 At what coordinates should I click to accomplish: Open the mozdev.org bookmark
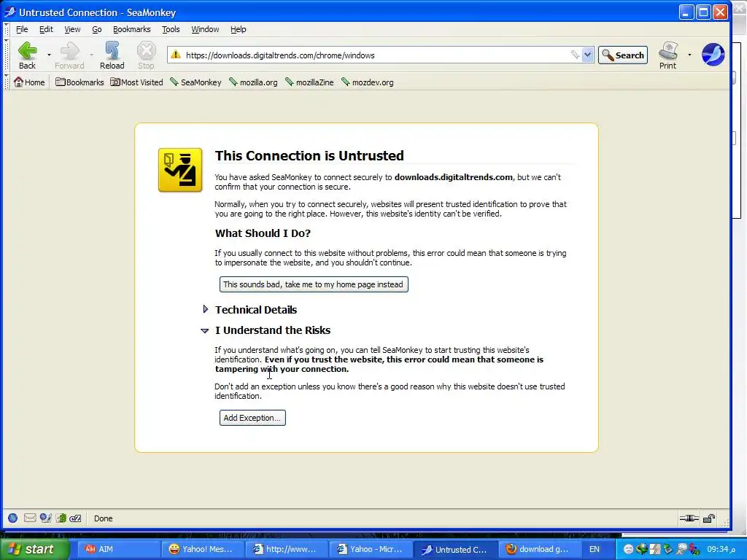pyautogui.click(x=368, y=82)
